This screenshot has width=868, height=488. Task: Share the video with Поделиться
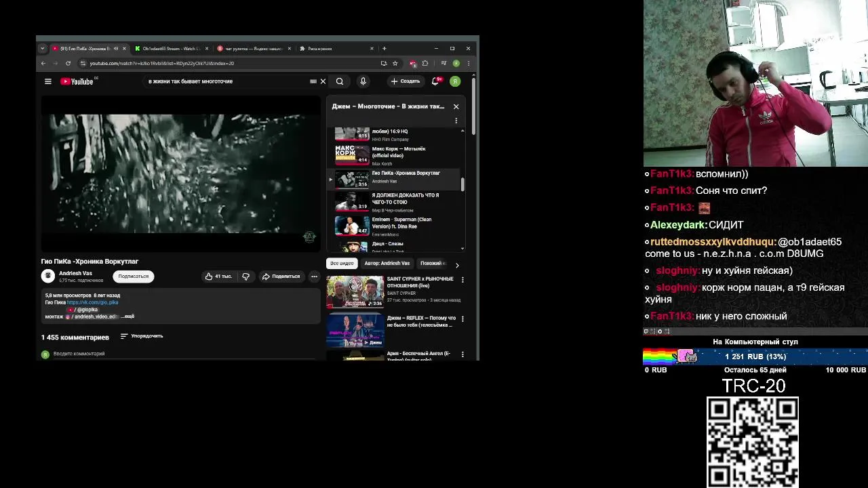coord(281,277)
